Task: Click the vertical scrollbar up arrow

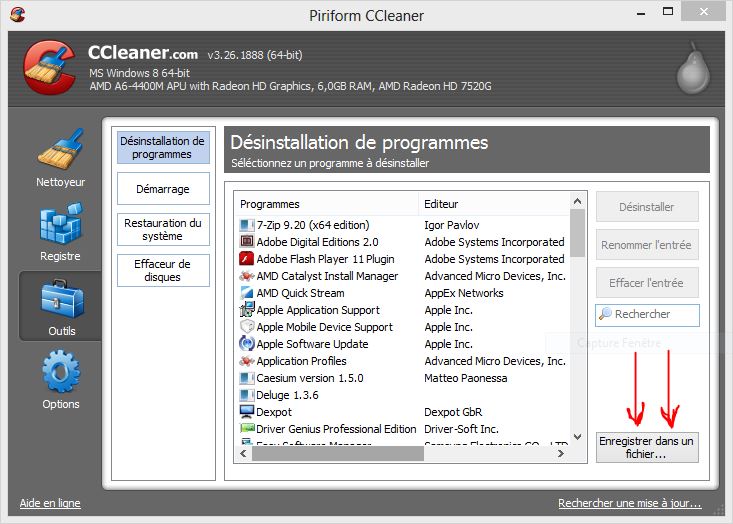Action: coord(577,201)
